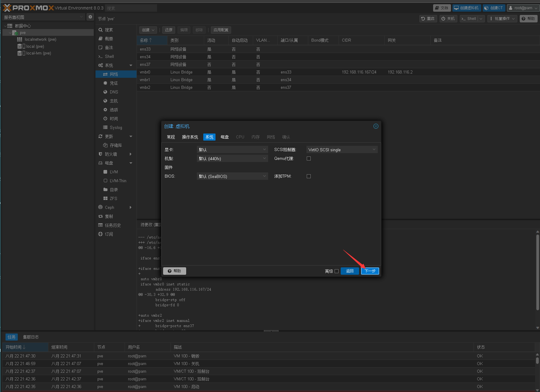This screenshot has width=540, height=392.
Task: Switch to the cluster log tab
Action: [x=31, y=337]
